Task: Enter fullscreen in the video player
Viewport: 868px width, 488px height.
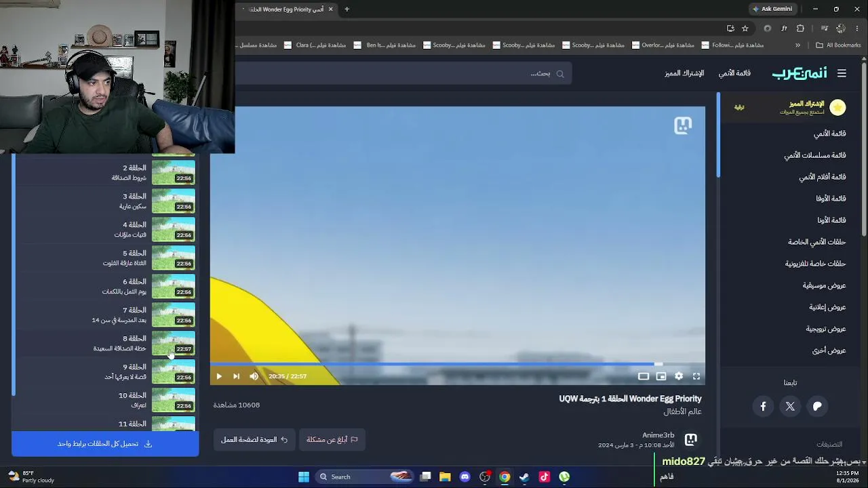Action: pyautogui.click(x=696, y=376)
